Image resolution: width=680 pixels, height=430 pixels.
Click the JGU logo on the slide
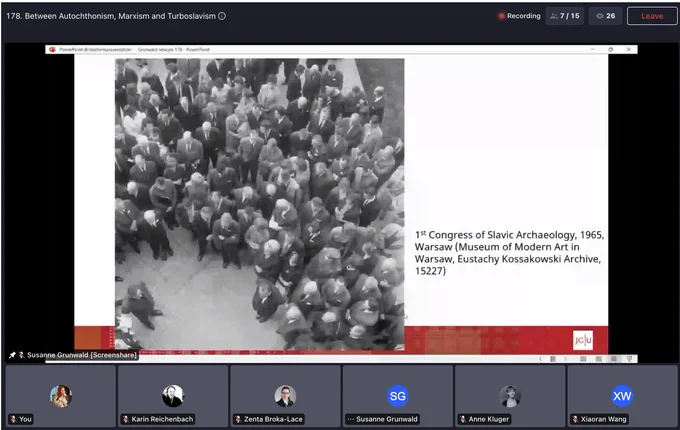(583, 340)
